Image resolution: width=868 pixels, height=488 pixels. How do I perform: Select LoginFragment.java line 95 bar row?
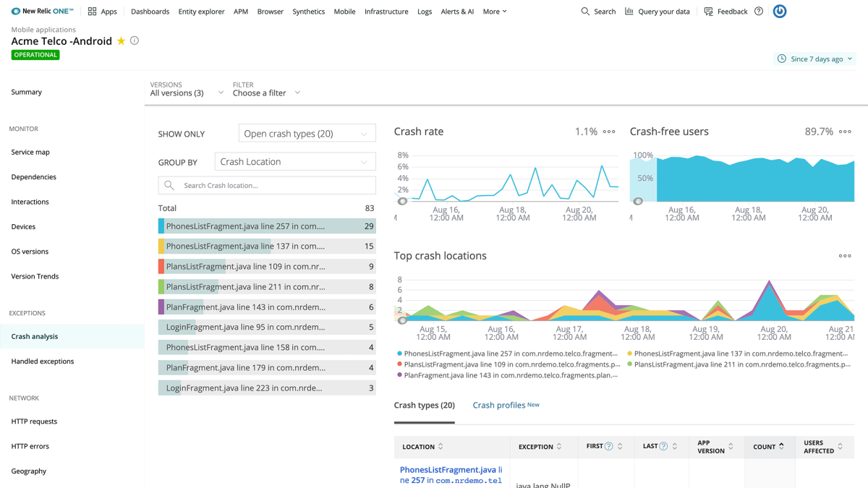pos(267,328)
